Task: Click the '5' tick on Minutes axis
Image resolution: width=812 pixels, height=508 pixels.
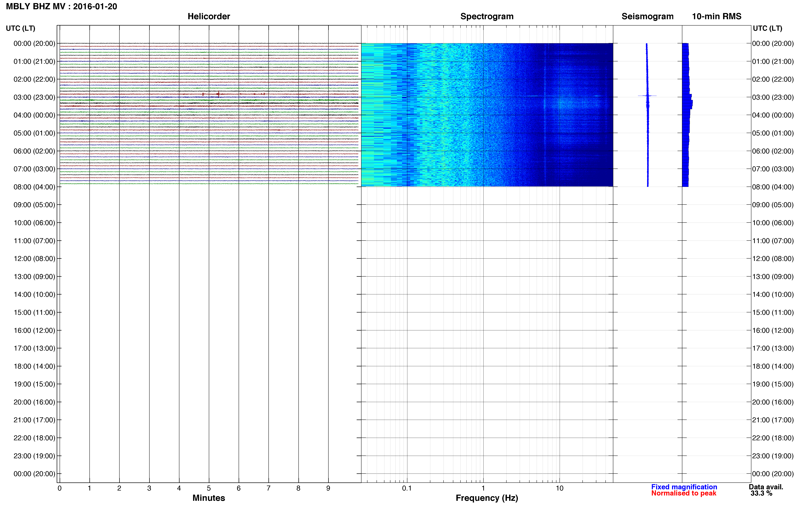Action: tap(209, 488)
